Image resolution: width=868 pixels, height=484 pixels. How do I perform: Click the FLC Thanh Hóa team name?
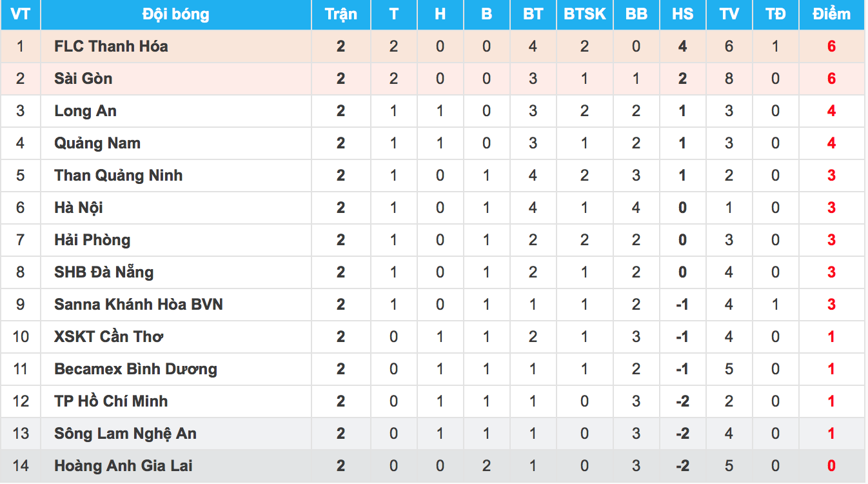coord(111,46)
